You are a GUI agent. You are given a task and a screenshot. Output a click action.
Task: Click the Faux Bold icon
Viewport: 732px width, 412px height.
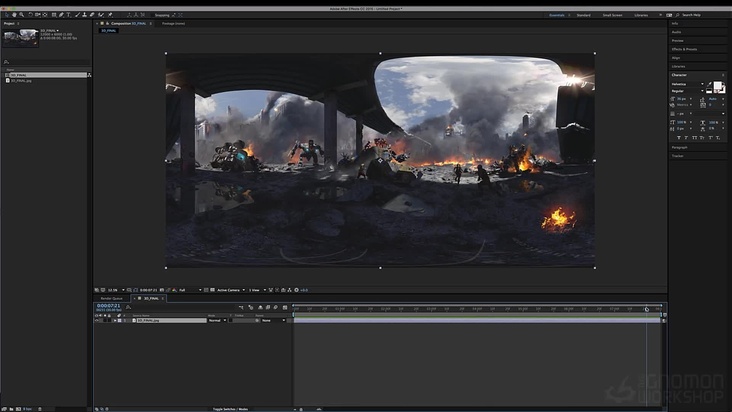pos(679,138)
